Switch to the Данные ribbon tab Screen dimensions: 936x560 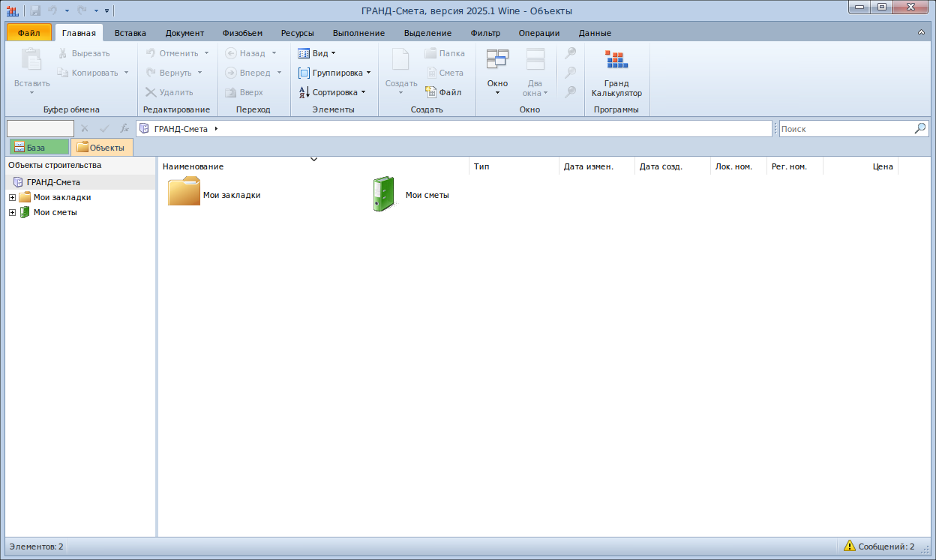point(595,33)
